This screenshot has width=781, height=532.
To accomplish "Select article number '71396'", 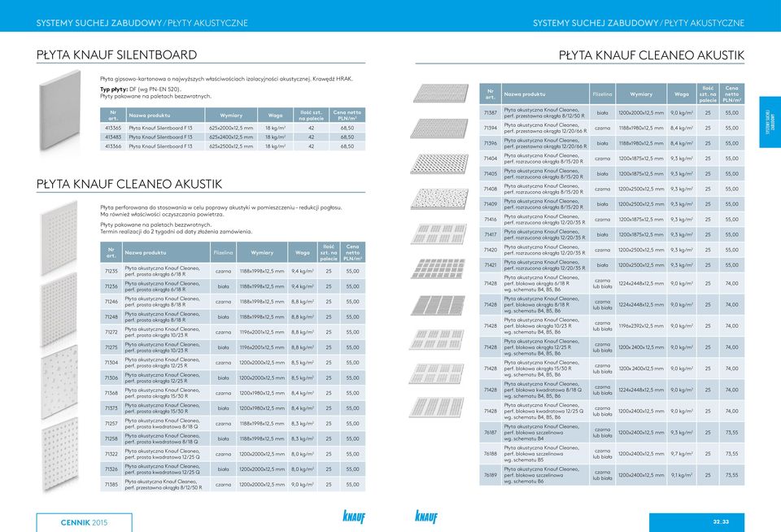I will [490, 143].
